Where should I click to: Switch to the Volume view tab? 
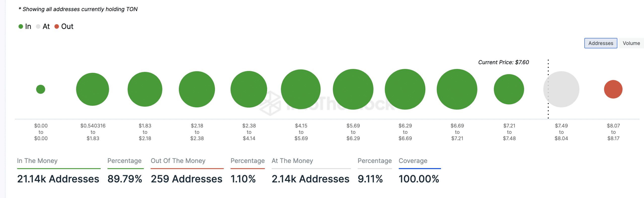pyautogui.click(x=631, y=43)
